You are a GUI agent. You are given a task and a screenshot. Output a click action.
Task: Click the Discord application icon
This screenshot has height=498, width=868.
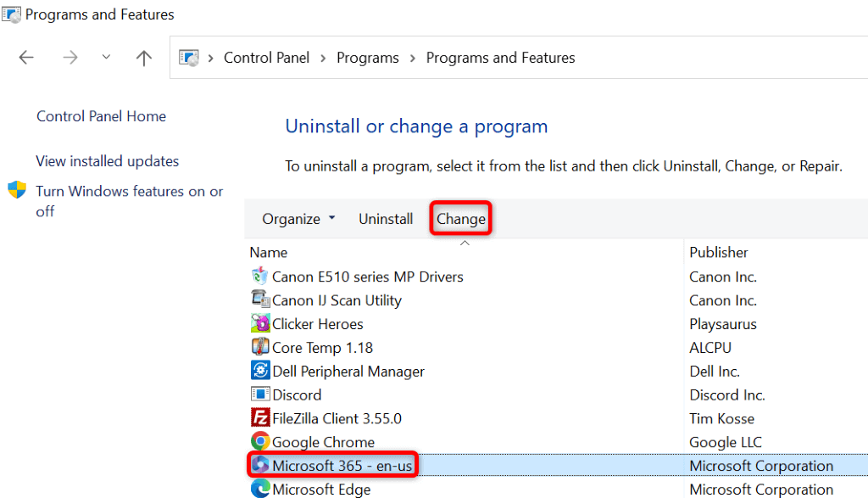tap(261, 394)
